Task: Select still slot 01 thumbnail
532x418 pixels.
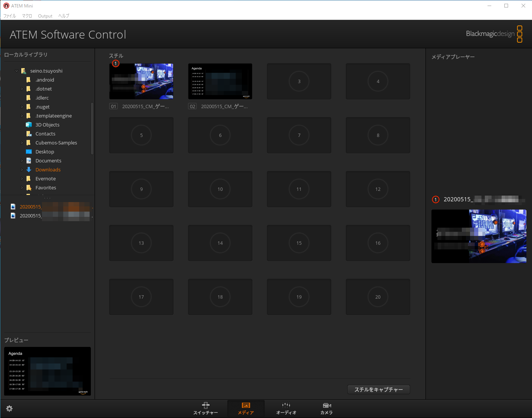Action: tap(141, 81)
